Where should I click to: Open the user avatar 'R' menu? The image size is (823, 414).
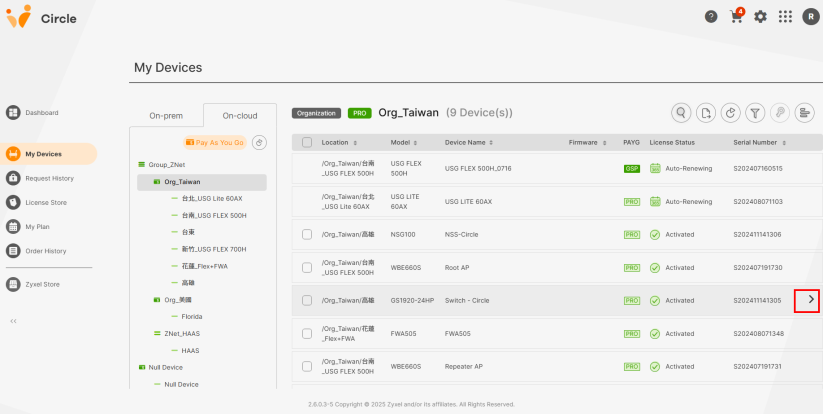pos(810,17)
